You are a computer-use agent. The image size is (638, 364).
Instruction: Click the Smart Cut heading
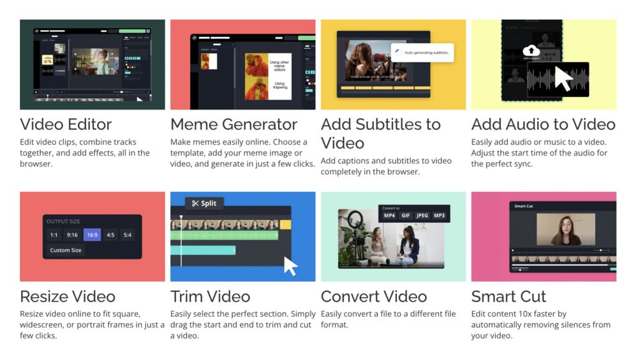[x=508, y=296]
